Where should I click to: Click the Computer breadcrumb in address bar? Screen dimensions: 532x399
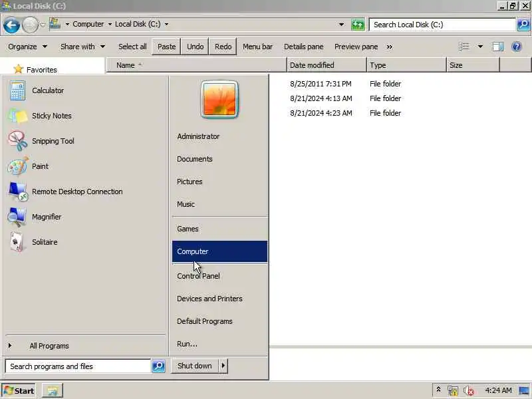(x=88, y=24)
